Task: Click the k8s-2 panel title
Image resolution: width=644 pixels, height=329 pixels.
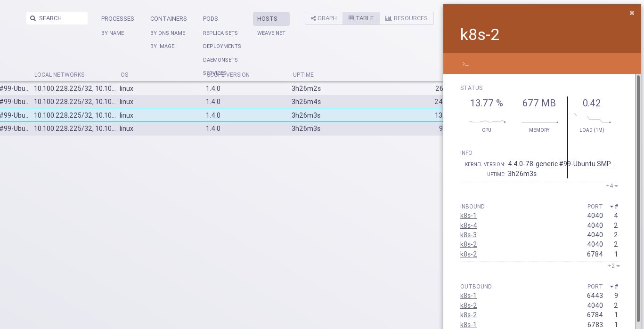Action: 480,35
